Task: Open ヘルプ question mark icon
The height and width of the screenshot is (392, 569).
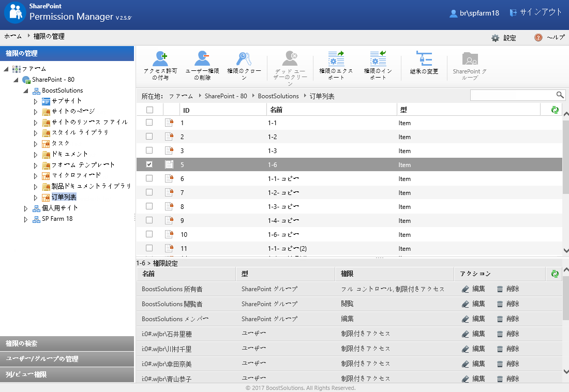Action: tap(538, 37)
